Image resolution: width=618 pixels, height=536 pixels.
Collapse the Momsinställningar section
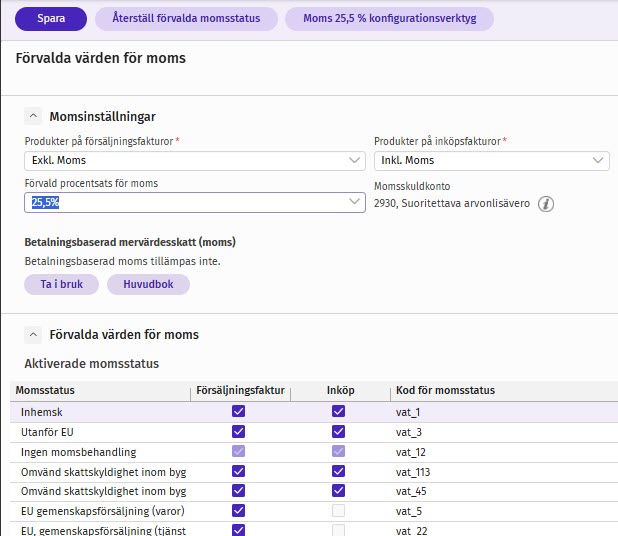[x=33, y=116]
